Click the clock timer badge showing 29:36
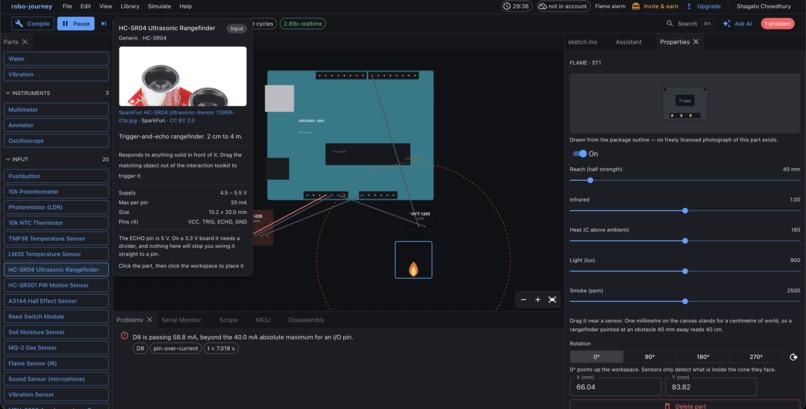 517,6
